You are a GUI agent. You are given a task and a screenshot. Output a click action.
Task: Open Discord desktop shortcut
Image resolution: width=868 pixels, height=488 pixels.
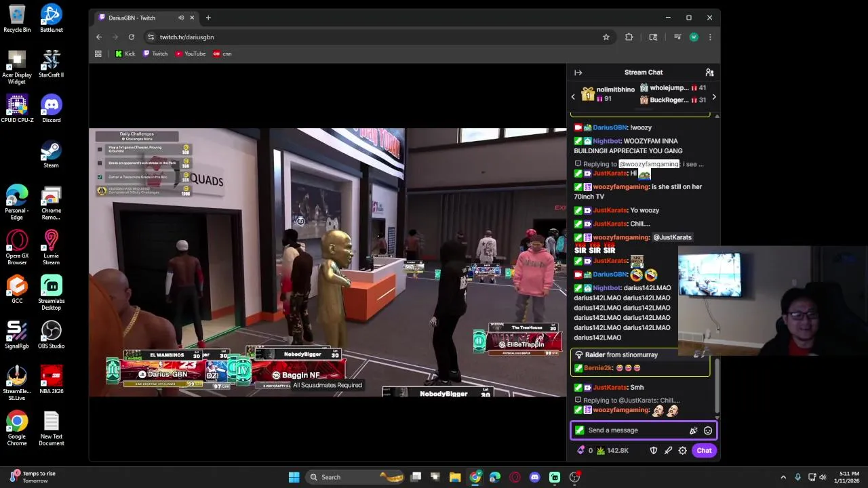coord(52,109)
